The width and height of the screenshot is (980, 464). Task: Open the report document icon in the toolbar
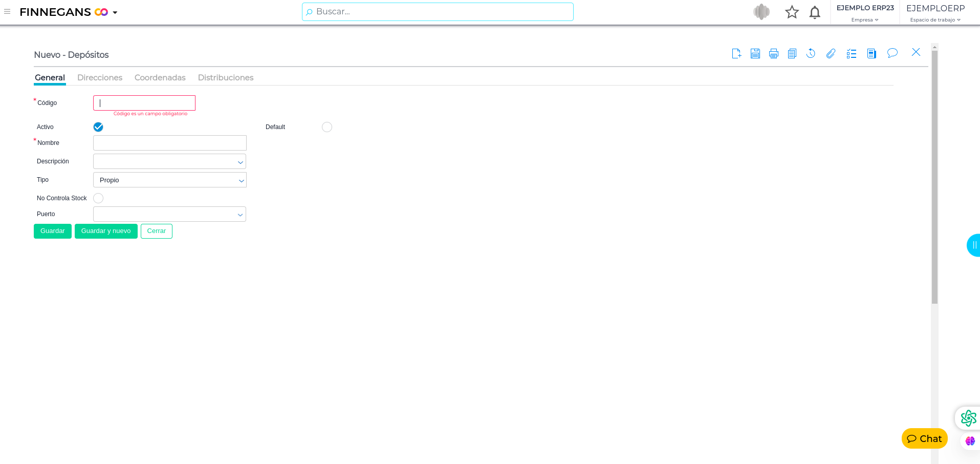tap(872, 53)
